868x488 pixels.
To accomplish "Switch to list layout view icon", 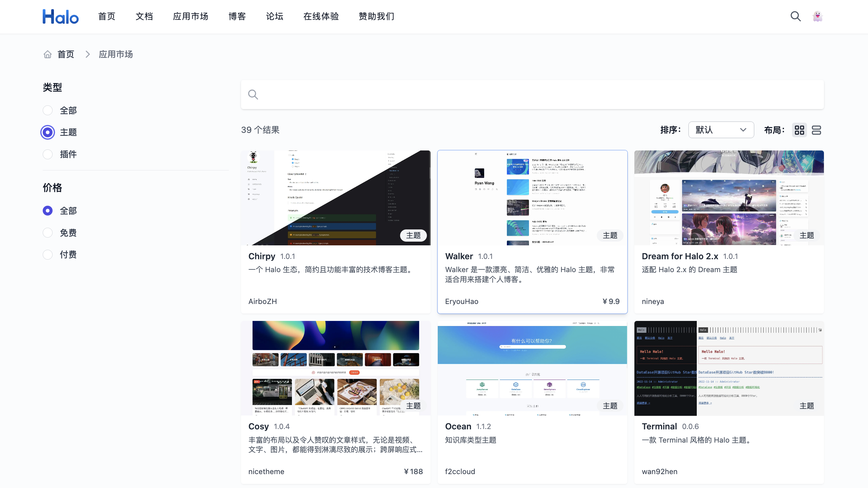I will (x=816, y=130).
